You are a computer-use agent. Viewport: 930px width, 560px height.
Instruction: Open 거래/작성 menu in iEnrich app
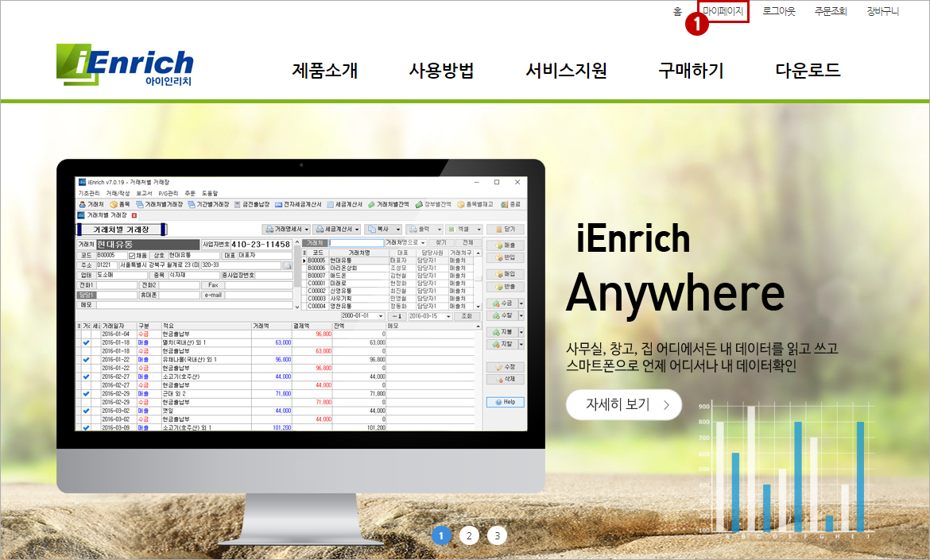(118, 194)
